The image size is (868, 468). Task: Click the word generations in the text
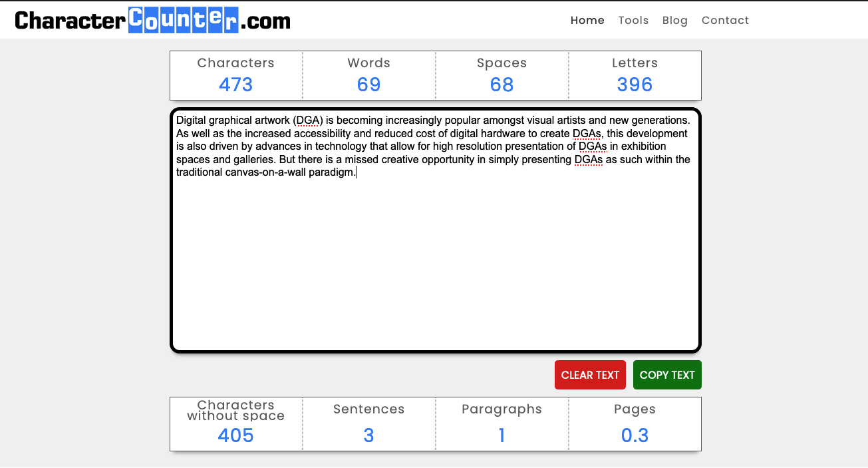[659, 120]
